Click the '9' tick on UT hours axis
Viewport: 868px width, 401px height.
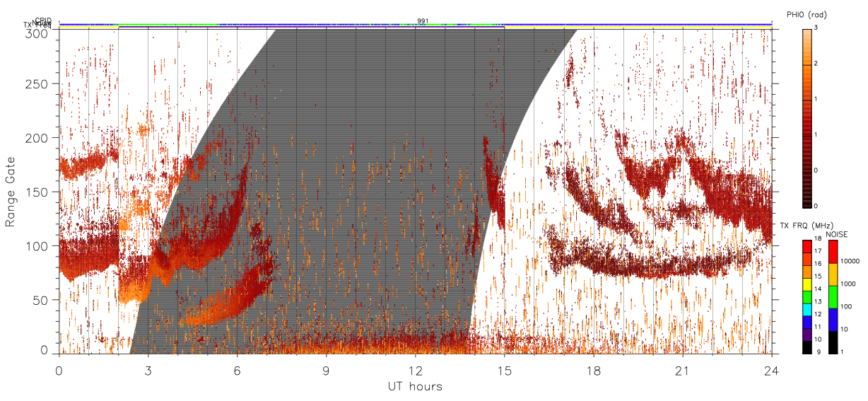[327, 370]
